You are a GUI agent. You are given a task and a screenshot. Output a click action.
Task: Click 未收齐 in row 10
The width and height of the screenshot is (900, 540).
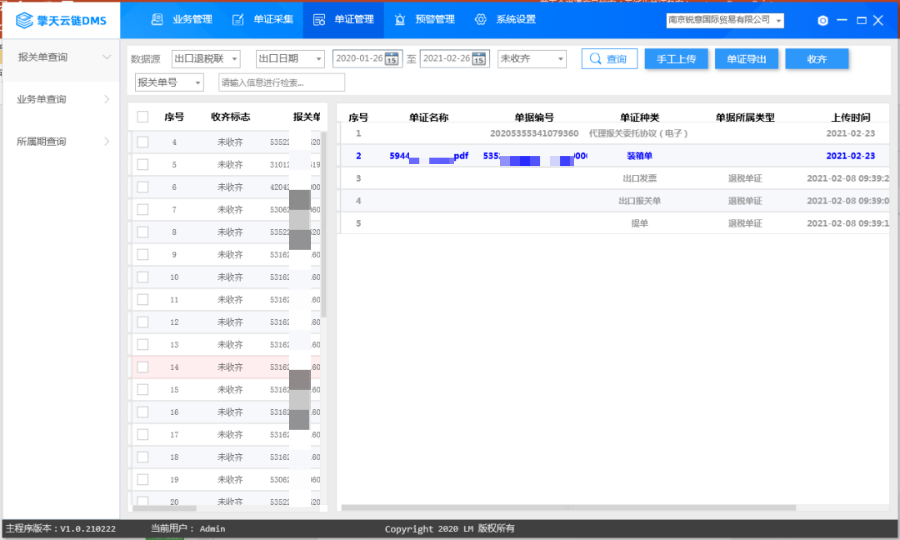pos(230,277)
